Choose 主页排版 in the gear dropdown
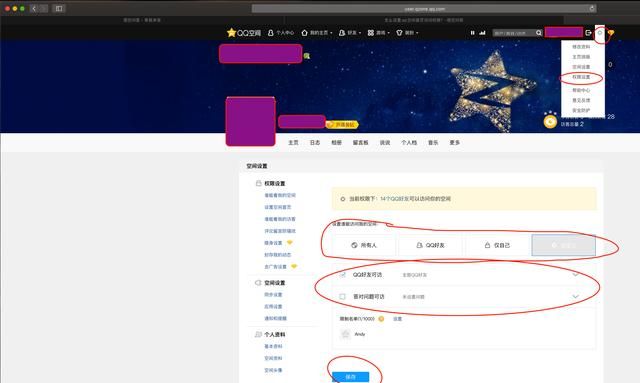The image size is (640, 383). pyautogui.click(x=581, y=57)
